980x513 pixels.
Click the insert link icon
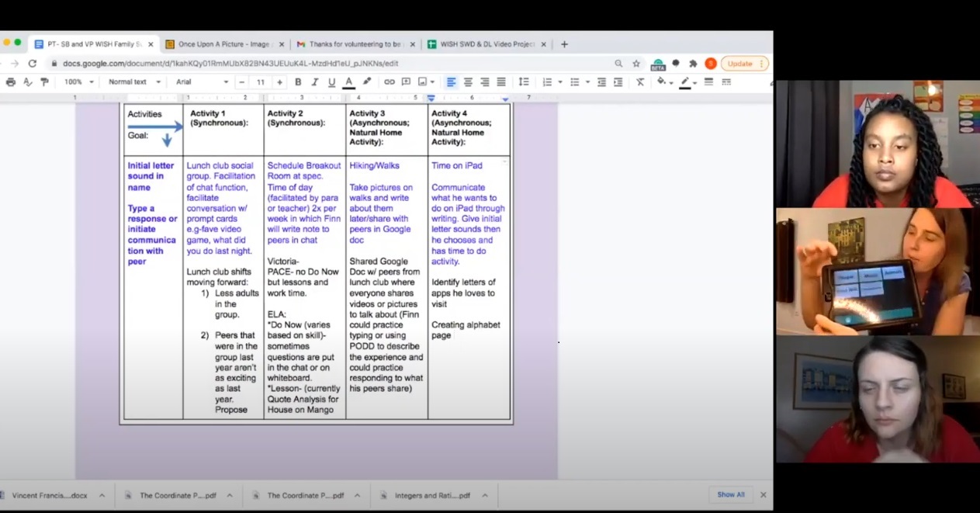coord(390,82)
